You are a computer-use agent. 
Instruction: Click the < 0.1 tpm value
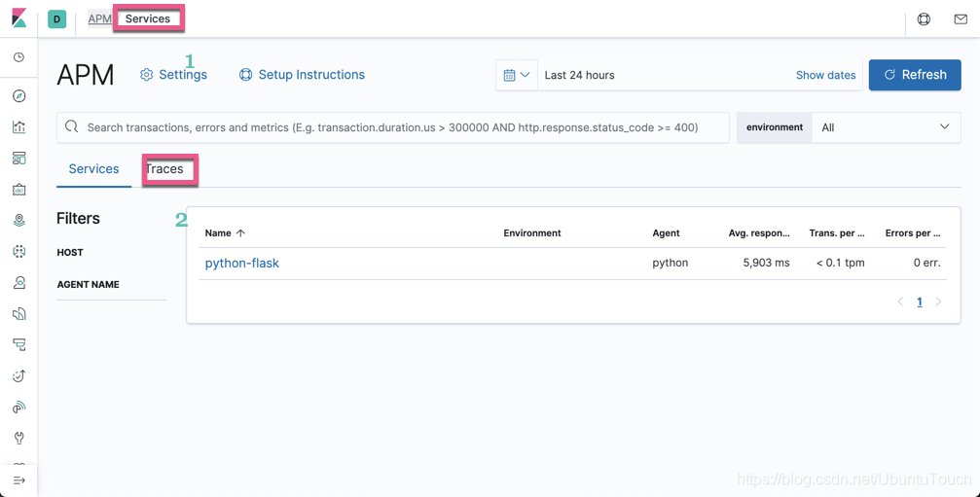(x=841, y=263)
